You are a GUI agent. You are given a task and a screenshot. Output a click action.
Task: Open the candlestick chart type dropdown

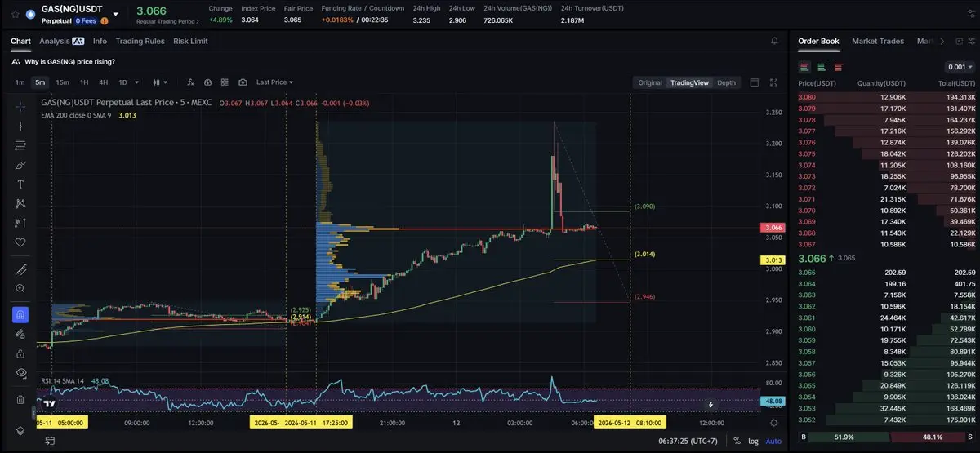(159, 82)
